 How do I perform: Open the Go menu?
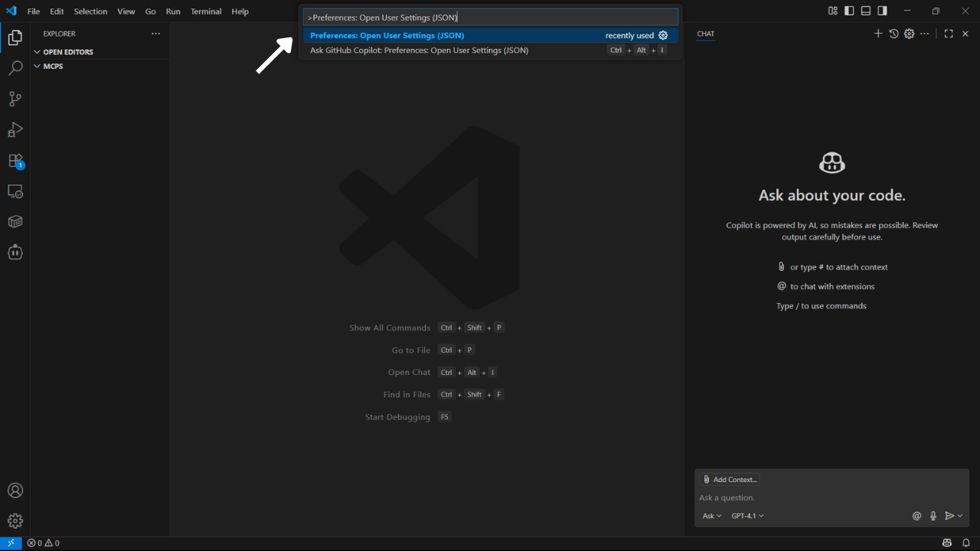click(x=150, y=11)
